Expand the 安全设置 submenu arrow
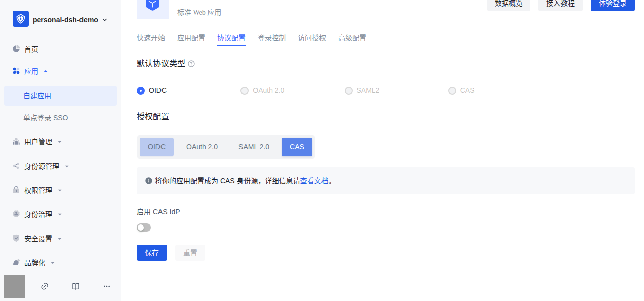 (x=60, y=239)
